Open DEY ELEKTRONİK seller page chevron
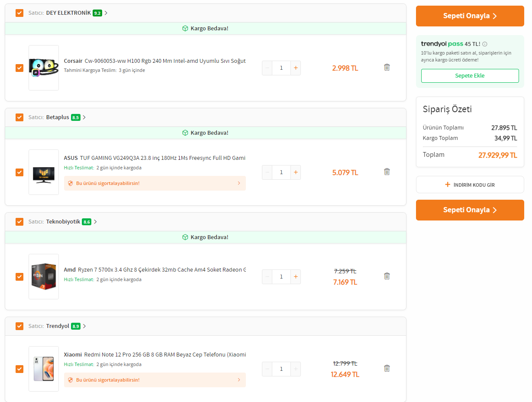Viewport: 532px width, 402px height. 106,13
